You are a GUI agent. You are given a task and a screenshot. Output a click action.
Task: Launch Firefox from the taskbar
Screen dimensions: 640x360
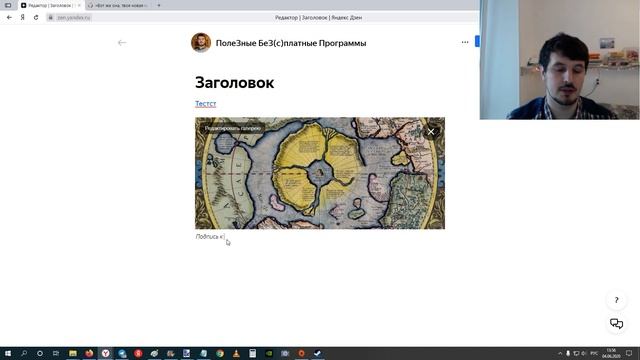pos(89,353)
